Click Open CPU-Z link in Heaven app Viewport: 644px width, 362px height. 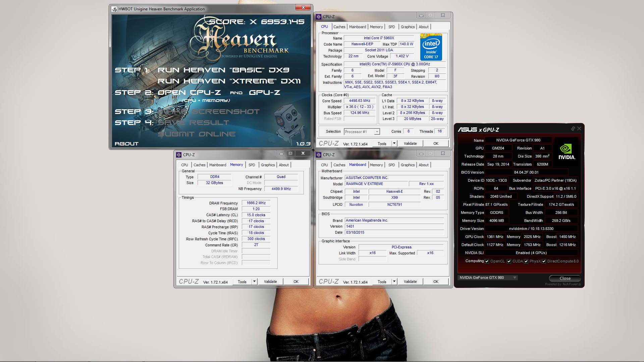pos(189,93)
